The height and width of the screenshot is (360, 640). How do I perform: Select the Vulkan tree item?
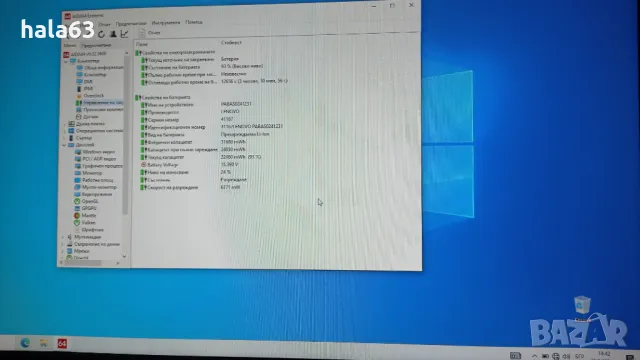tap(85, 223)
